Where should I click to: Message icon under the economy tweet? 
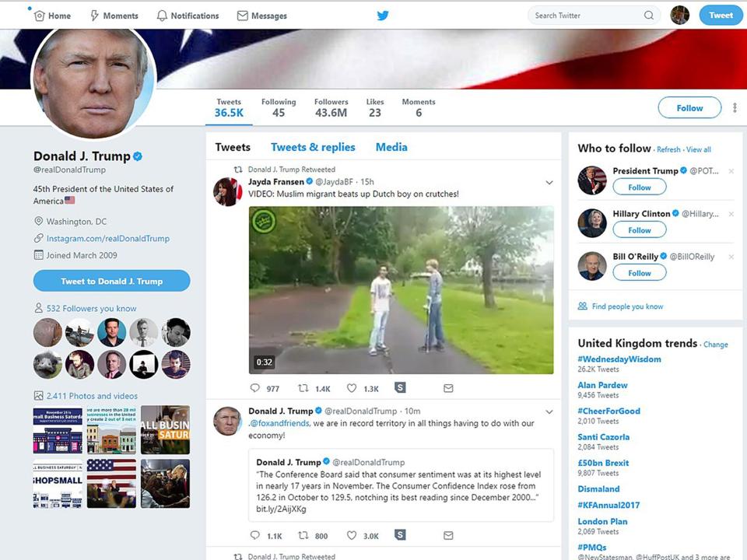448,535
